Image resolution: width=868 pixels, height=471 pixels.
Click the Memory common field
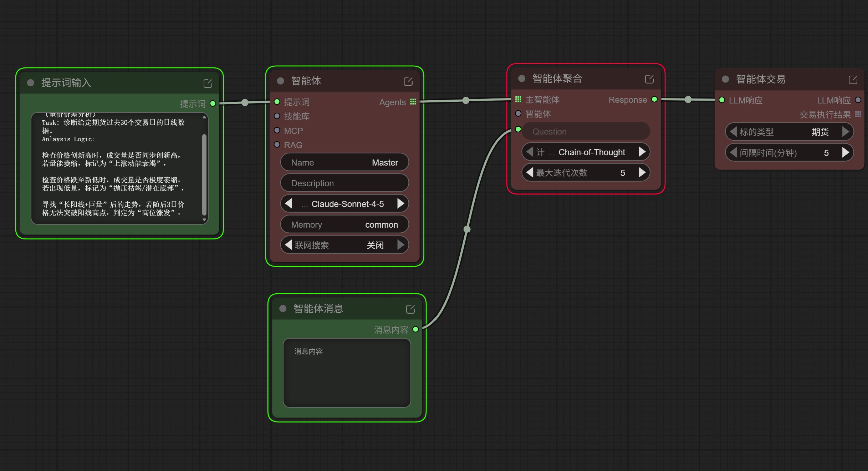344,224
